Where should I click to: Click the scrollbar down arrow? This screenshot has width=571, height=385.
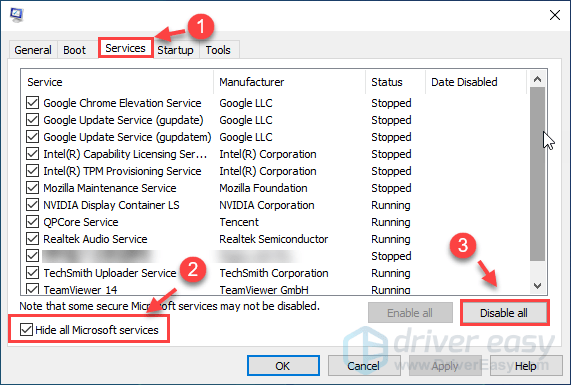click(537, 286)
